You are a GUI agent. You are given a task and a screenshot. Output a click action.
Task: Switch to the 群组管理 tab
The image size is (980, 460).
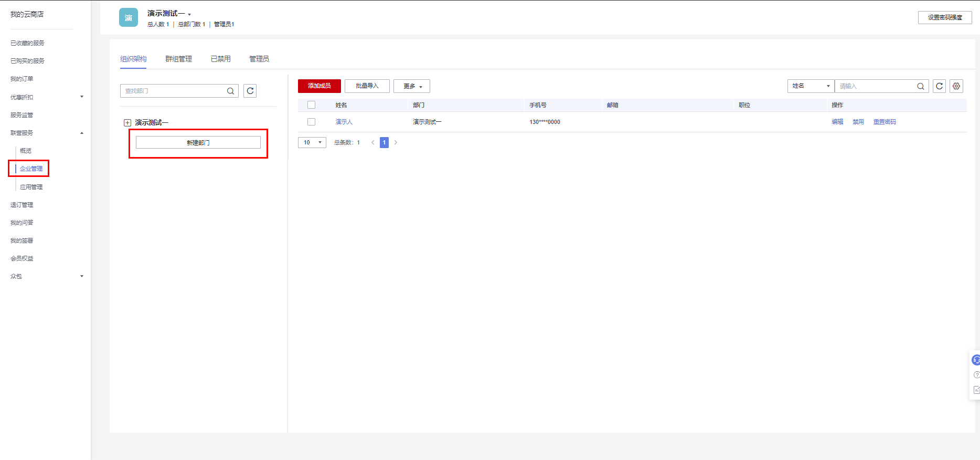click(178, 59)
